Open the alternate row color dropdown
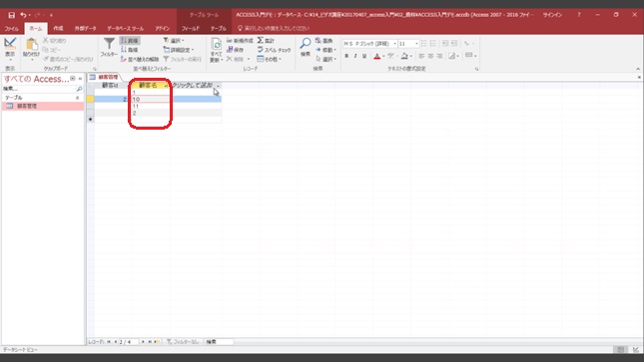Screen dimensions: 644x362 coord(453,56)
